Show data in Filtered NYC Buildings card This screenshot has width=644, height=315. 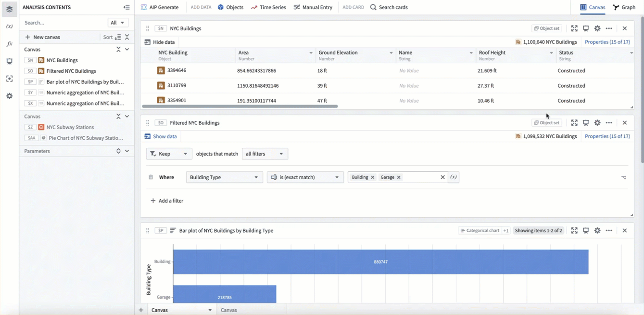click(161, 136)
